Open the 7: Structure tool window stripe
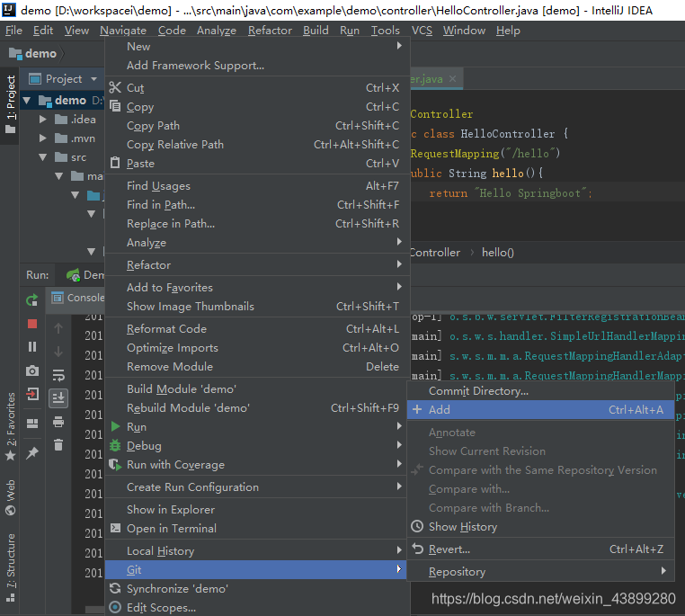Screen dimensions: 685x616 (x=10, y=567)
